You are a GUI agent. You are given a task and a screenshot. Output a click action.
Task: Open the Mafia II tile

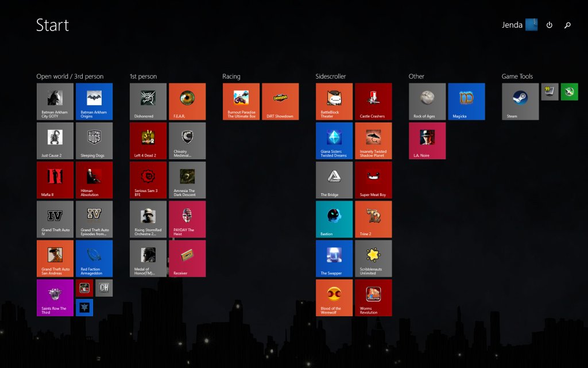(55, 180)
